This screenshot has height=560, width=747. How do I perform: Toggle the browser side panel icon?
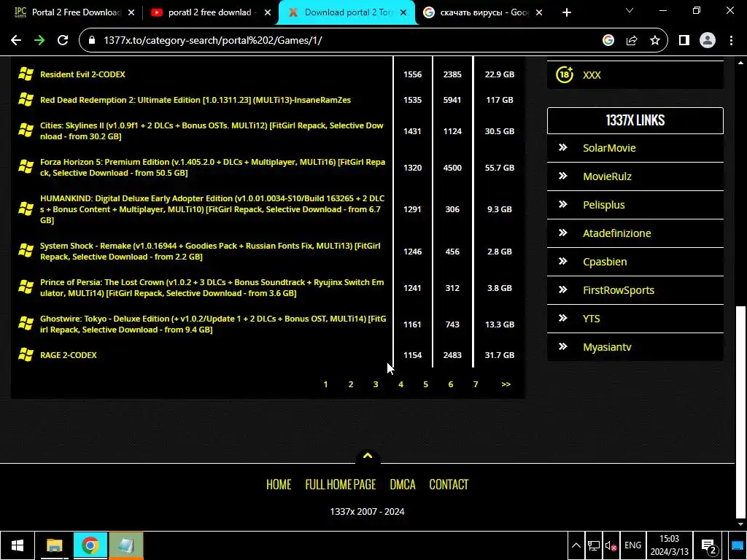tap(684, 41)
